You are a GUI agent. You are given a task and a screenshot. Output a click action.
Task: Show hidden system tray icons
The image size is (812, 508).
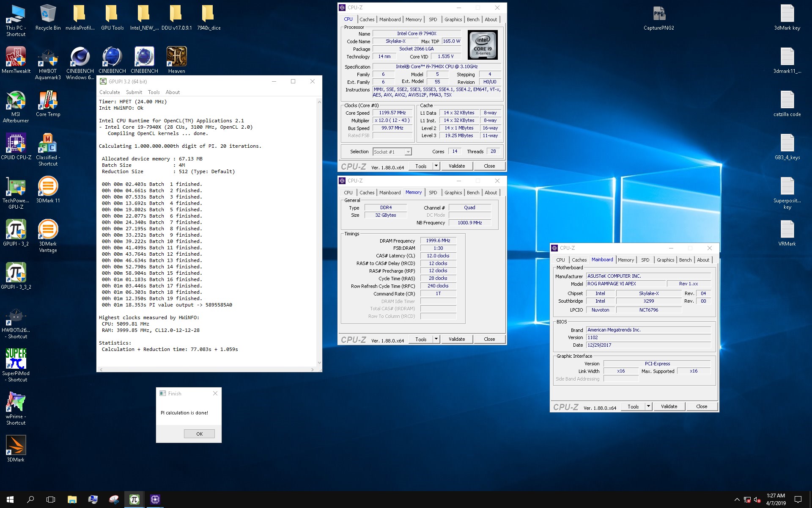pos(737,500)
